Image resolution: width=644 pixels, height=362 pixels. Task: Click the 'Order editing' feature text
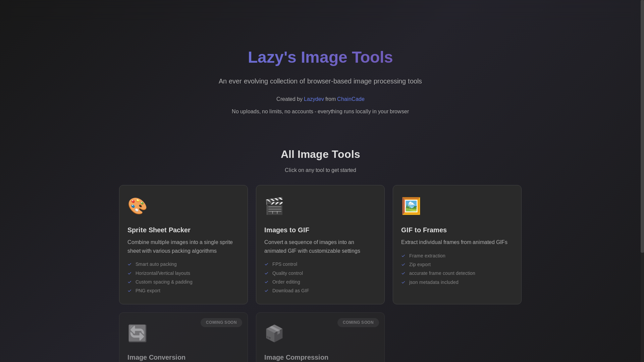[286, 282]
